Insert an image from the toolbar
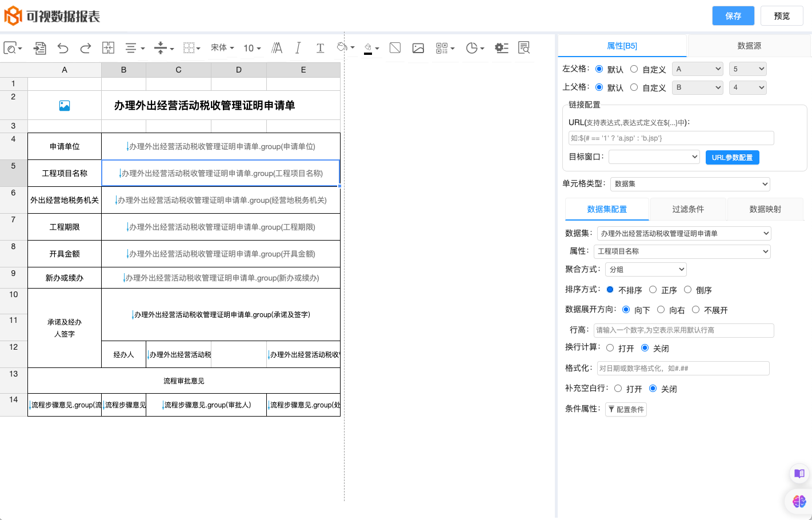This screenshot has width=812, height=520. (418, 48)
